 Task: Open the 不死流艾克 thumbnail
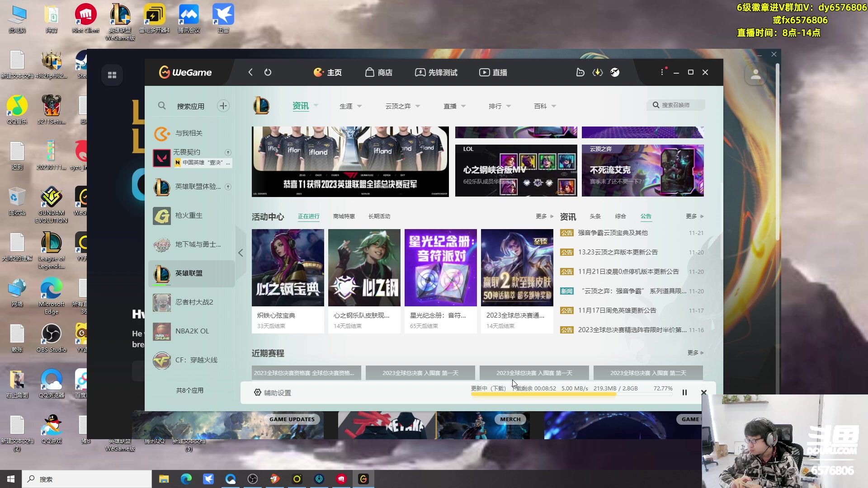(642, 171)
